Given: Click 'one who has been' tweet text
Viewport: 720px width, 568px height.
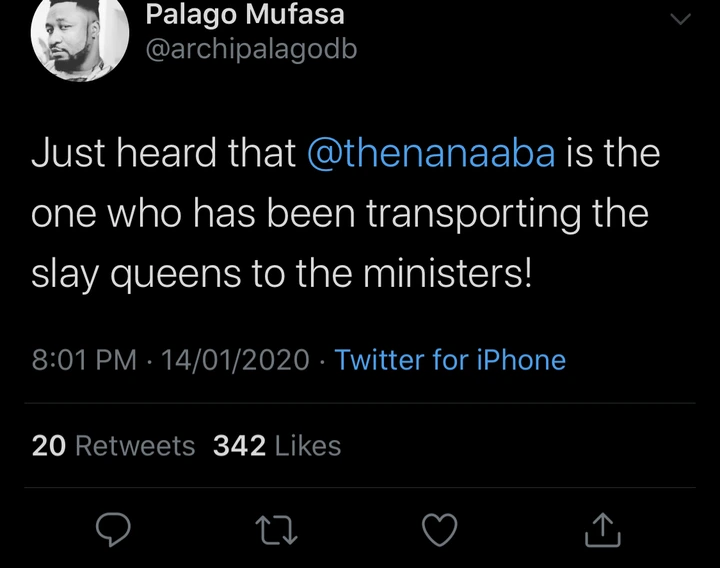Looking at the screenshot, I should point(193,214).
